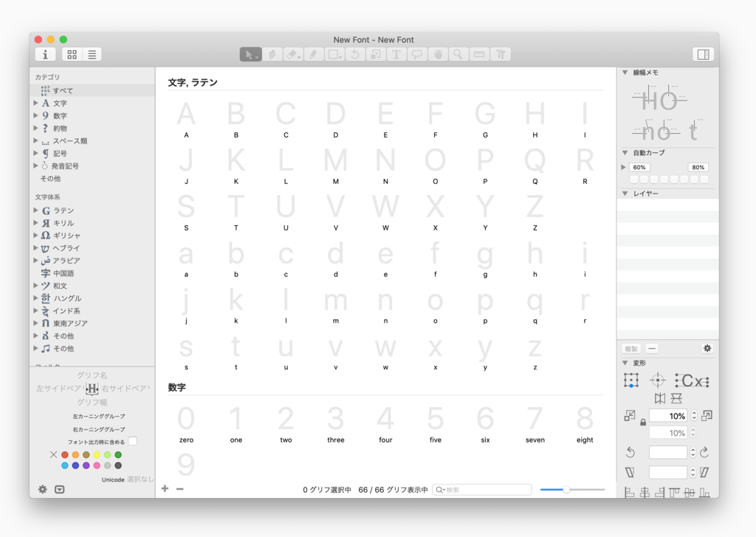Screen dimensions: 756x537
Task: Click the double-T TrueType tool icon
Action: 501,55
